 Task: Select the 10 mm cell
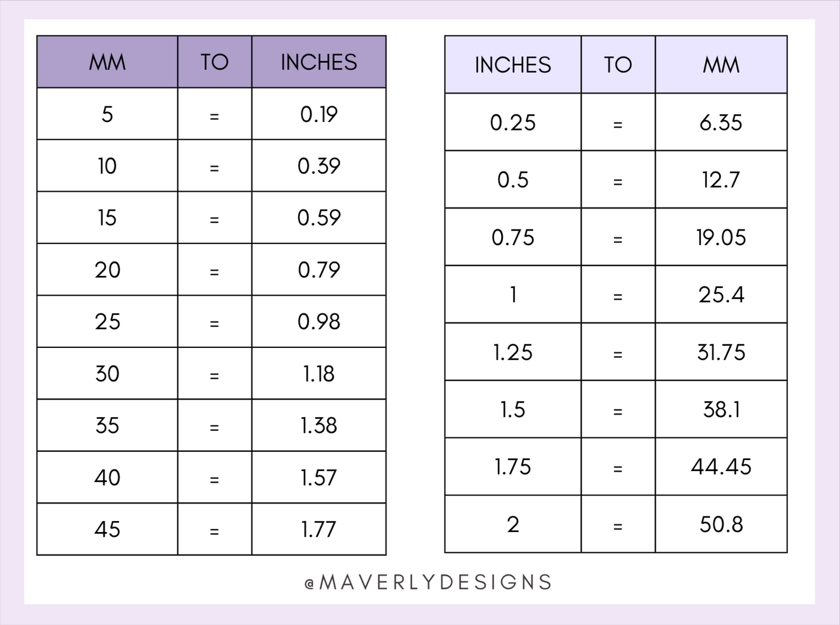[x=107, y=166]
